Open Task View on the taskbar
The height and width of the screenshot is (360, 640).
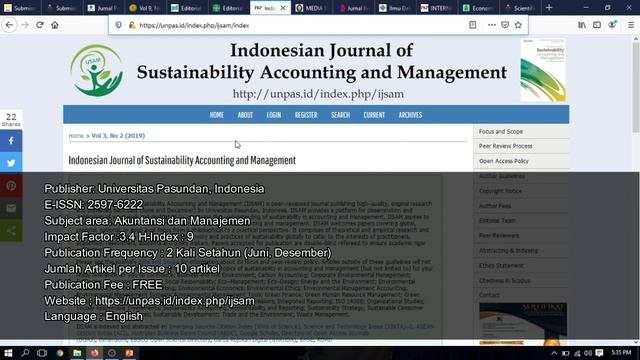click(42, 353)
